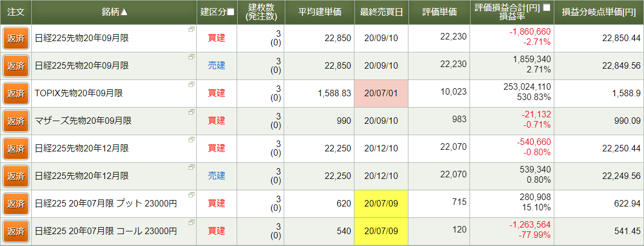Click the average price 1,588.83
644x246 pixels.
(335, 93)
